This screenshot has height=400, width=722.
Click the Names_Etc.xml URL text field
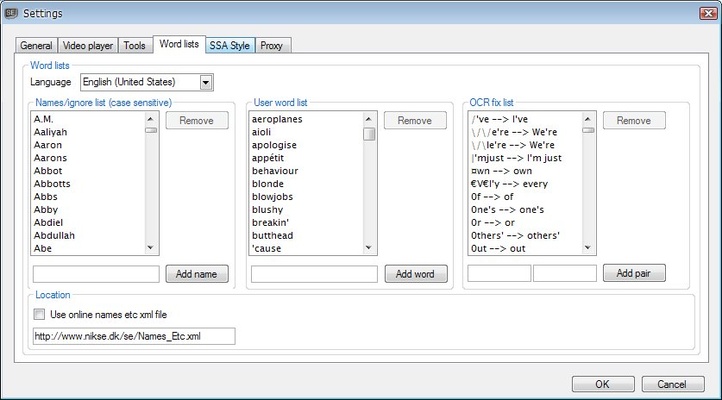click(133, 336)
